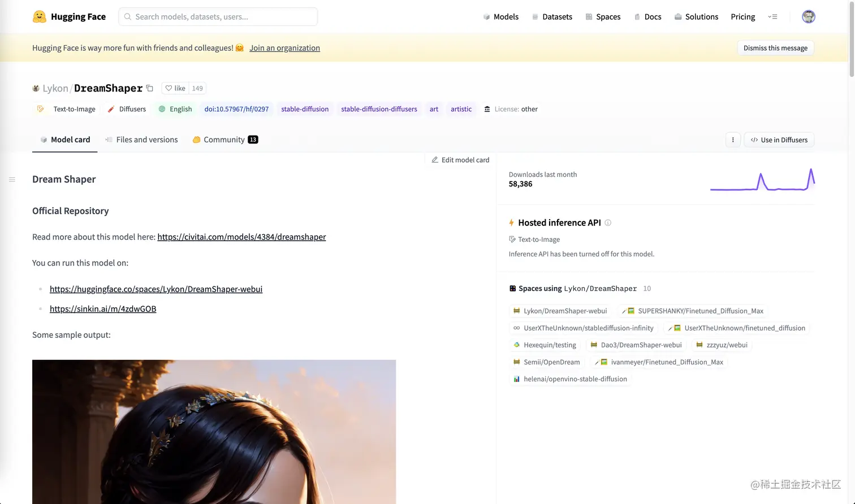Select the Text-to-Image task tag
The image size is (855, 504).
66,109
